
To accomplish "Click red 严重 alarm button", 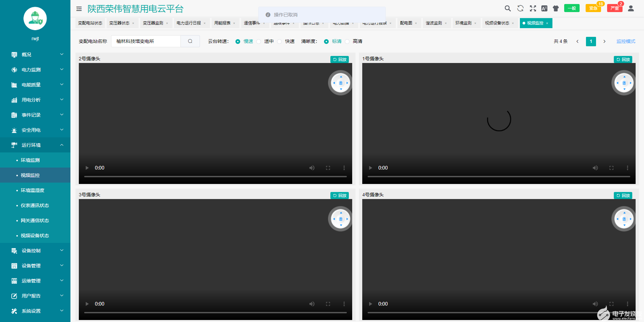I will (614, 8).
